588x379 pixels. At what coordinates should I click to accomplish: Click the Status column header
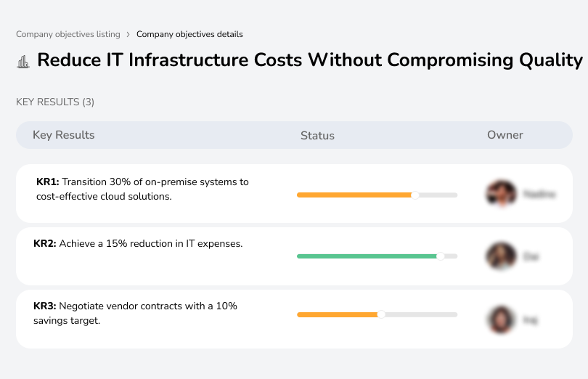[x=317, y=136]
